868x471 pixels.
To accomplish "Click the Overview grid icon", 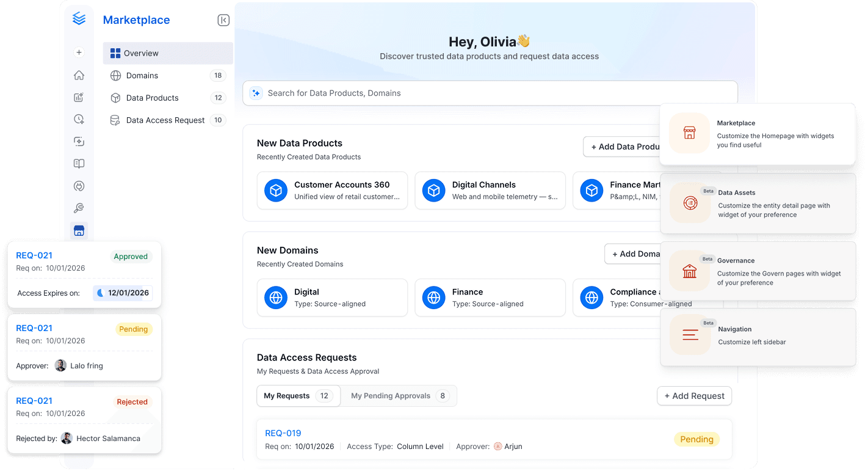I will [115, 53].
